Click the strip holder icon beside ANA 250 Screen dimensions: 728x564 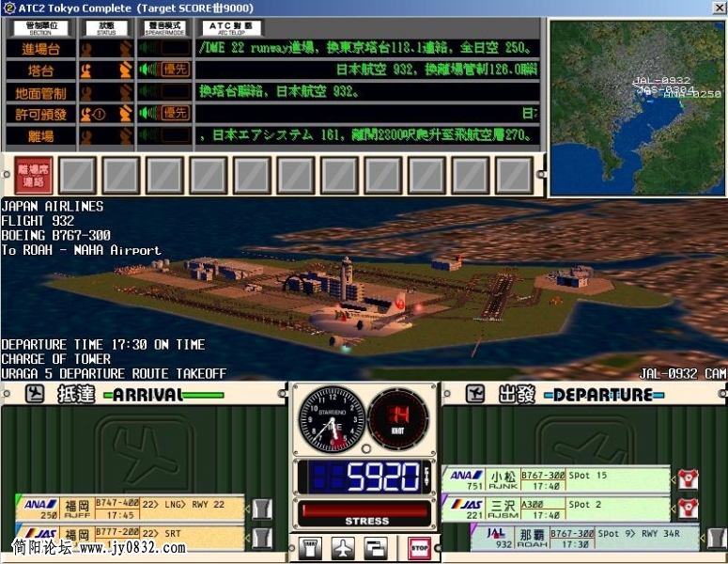click(262, 509)
